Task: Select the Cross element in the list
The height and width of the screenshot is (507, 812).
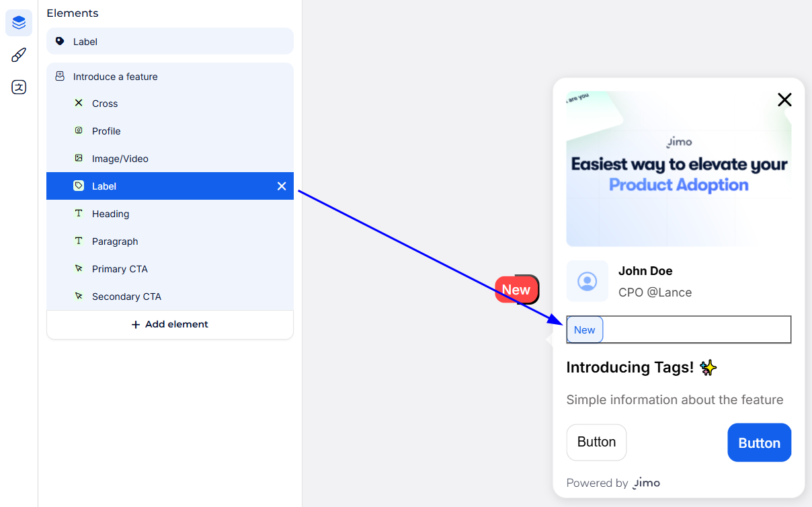Action: [105, 104]
